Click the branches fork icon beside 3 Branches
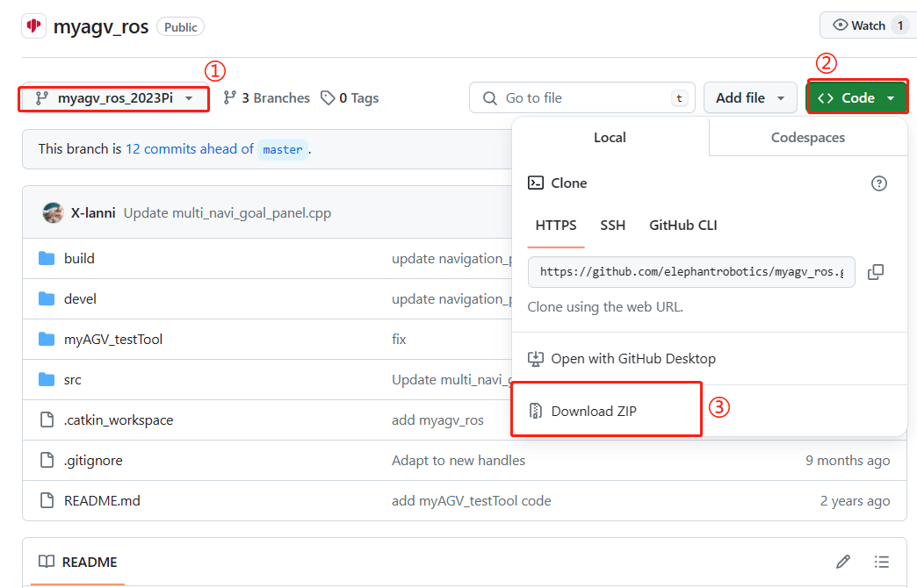The width and height of the screenshot is (917, 588). tap(230, 97)
